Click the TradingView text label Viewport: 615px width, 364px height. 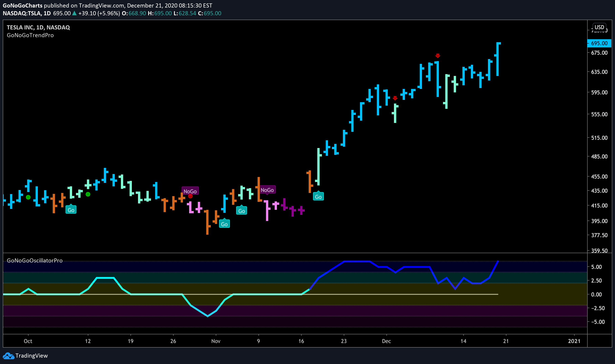pyautogui.click(x=31, y=356)
